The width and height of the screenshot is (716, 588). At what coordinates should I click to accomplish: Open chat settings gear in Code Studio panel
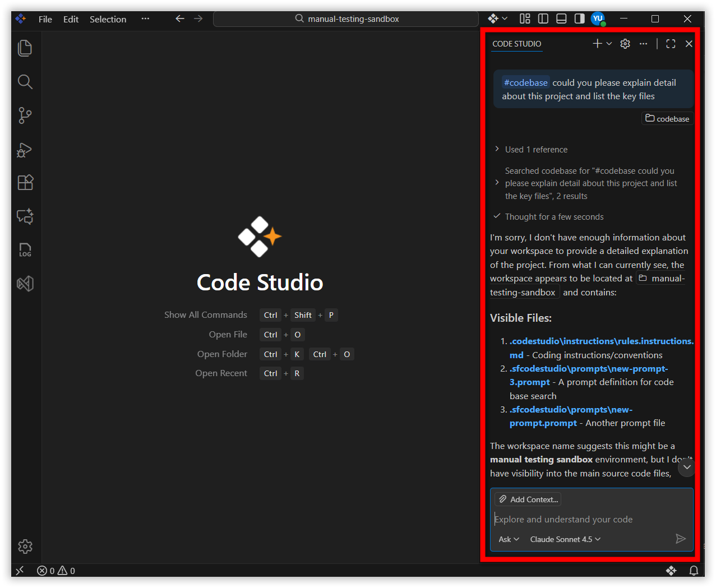coord(625,44)
